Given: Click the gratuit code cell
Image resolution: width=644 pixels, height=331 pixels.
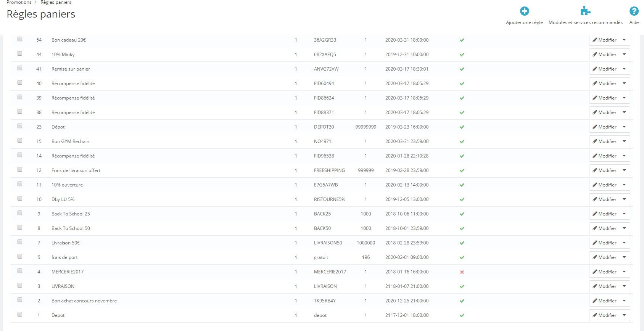Looking at the screenshot, I should tap(321, 257).
